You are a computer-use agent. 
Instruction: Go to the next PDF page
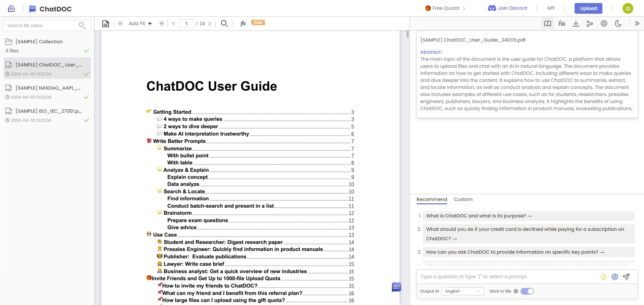pos(210,23)
